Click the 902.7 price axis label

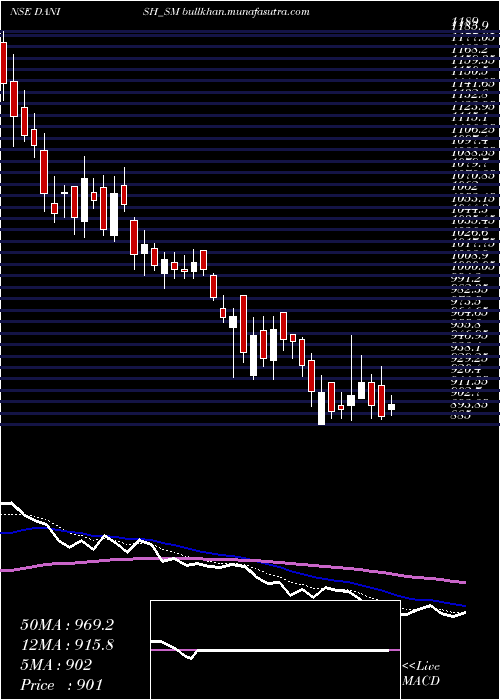click(467, 394)
